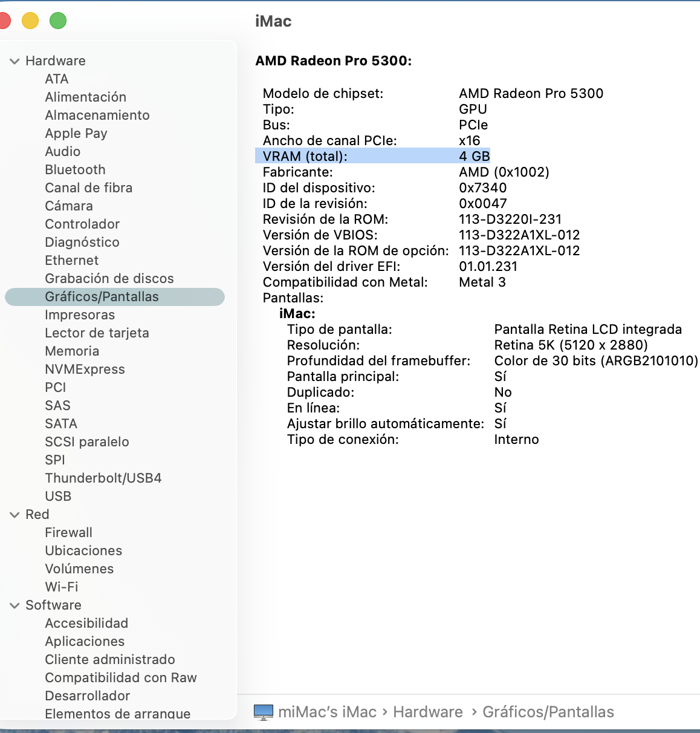Collapse the Red section chevron
700x733 pixels.
[15, 515]
